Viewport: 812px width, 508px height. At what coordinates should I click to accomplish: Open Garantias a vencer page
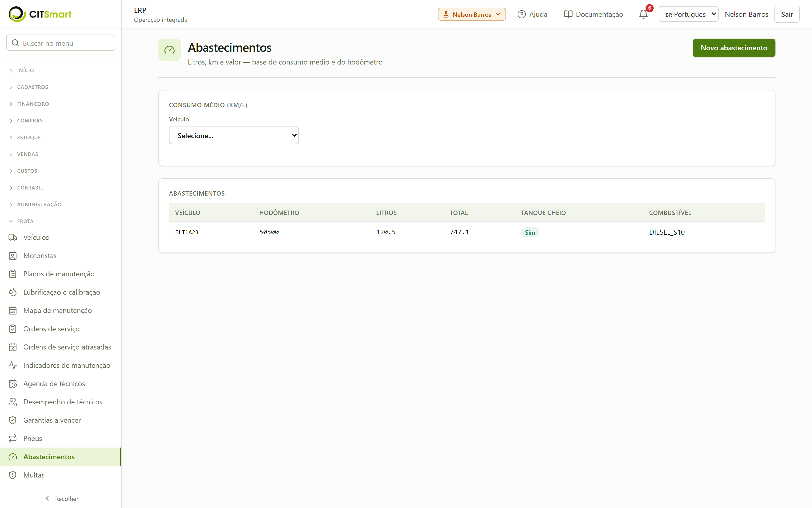point(60,420)
